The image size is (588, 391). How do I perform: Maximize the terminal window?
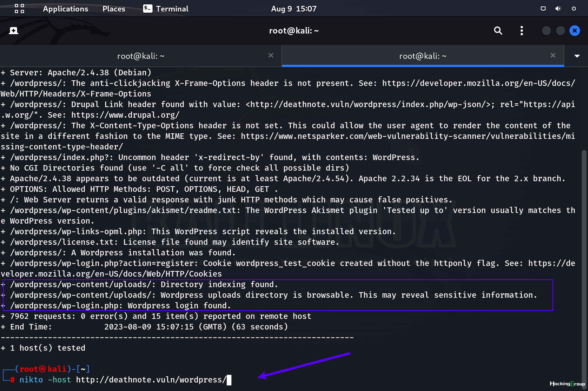560,31
